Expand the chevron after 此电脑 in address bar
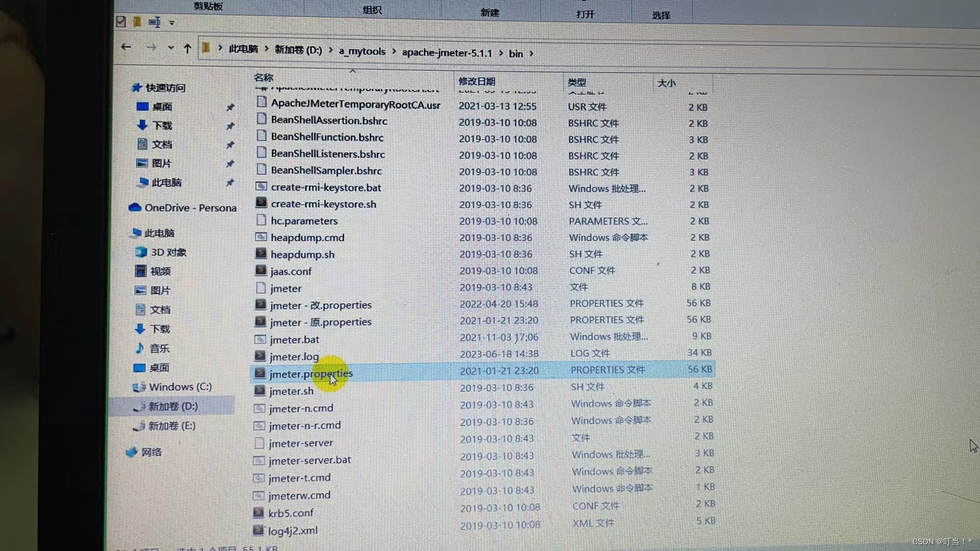Viewport: 980px width, 551px height. pos(266,49)
